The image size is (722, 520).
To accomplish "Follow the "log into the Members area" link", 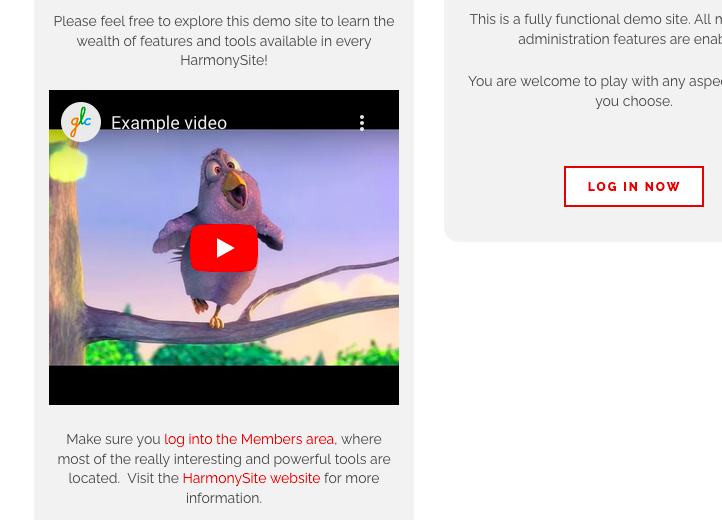I will tap(250, 439).
